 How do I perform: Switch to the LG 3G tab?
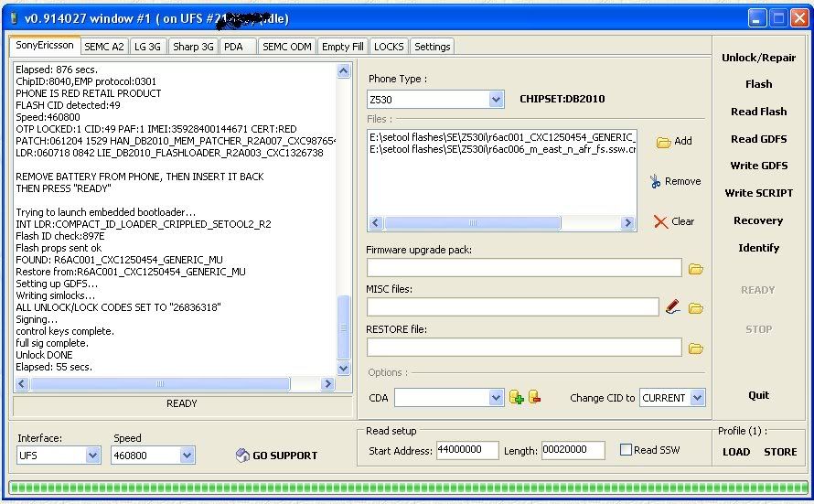pos(148,47)
